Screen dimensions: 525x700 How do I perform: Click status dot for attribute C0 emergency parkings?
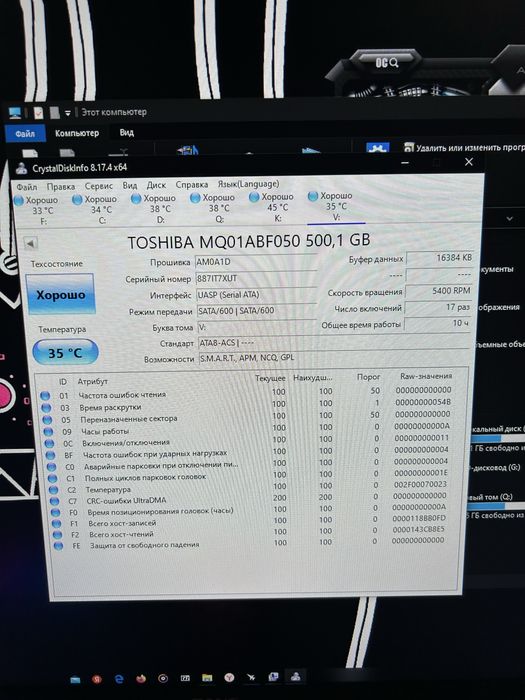(x=51, y=467)
